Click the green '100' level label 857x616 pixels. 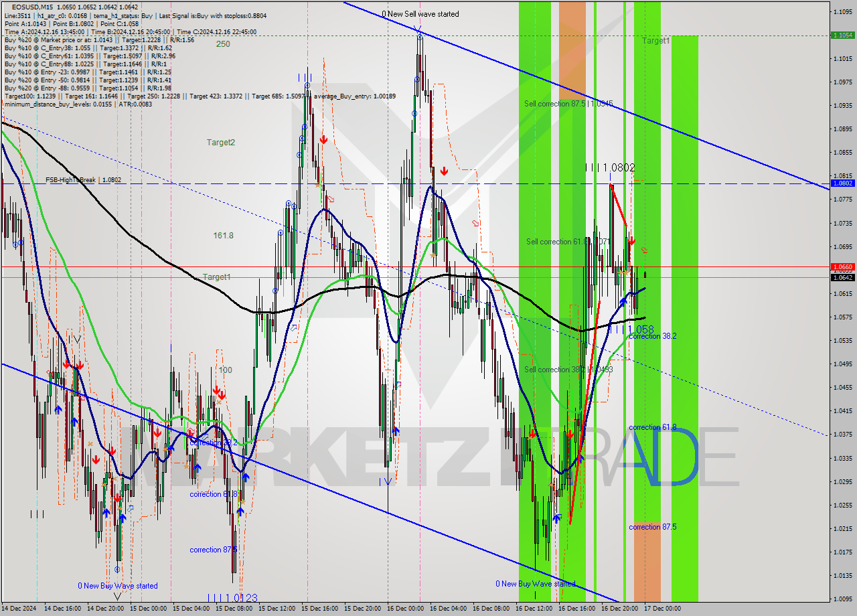tap(225, 370)
